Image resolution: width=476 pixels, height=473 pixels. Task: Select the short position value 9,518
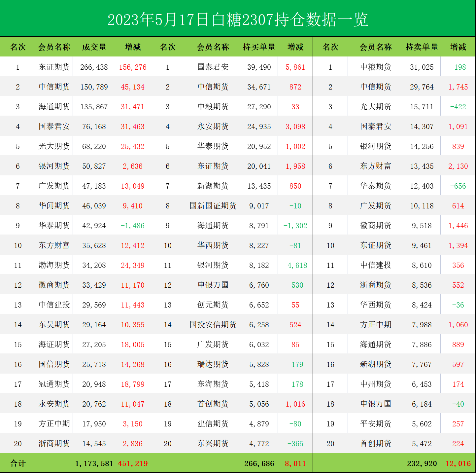(422, 226)
